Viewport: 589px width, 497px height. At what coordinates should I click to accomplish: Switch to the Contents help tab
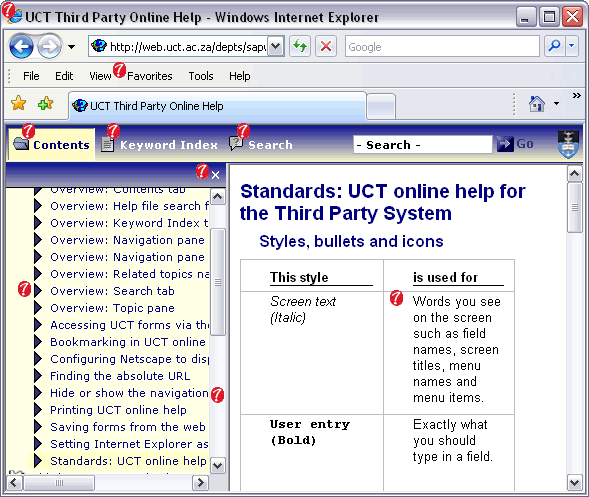point(51,145)
